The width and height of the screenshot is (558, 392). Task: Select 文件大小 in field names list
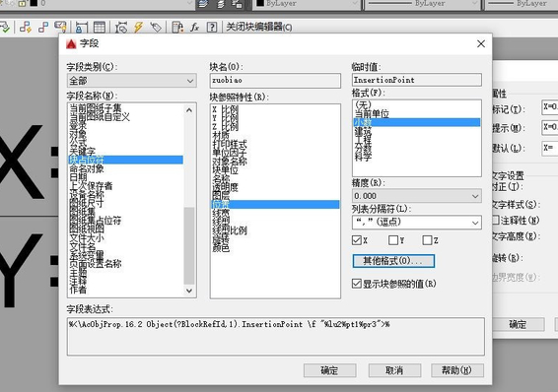click(x=87, y=237)
